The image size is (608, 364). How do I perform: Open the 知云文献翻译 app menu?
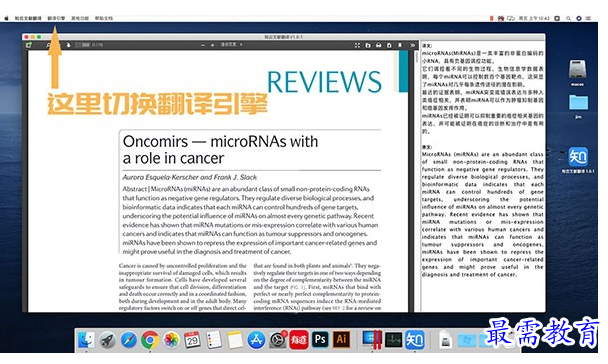pyautogui.click(x=28, y=18)
